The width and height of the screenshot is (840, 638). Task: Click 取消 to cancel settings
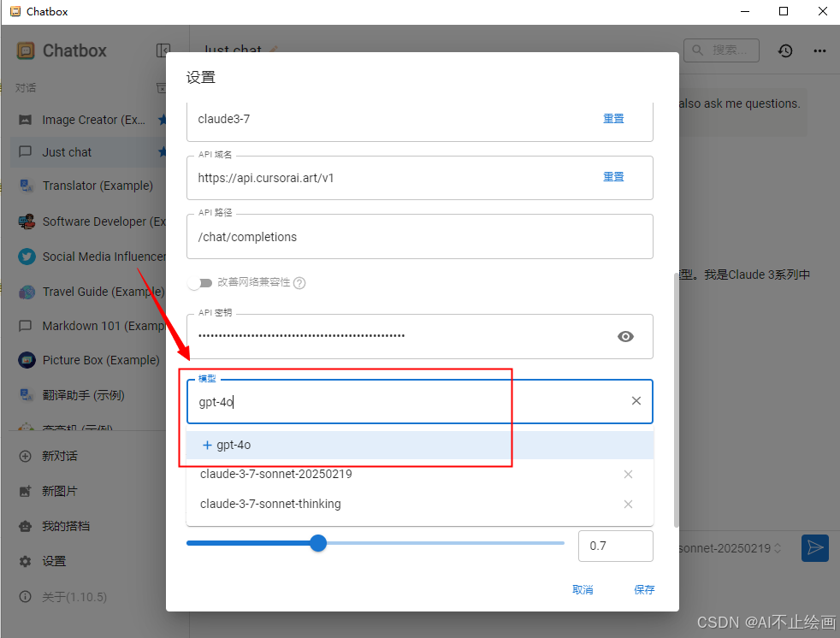[583, 590]
